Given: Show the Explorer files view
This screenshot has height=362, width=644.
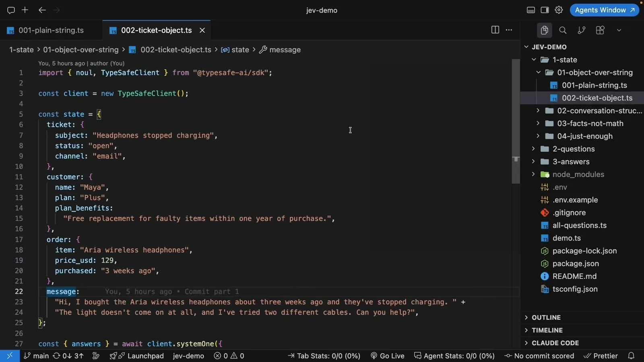Looking at the screenshot, I should pyautogui.click(x=544, y=30).
